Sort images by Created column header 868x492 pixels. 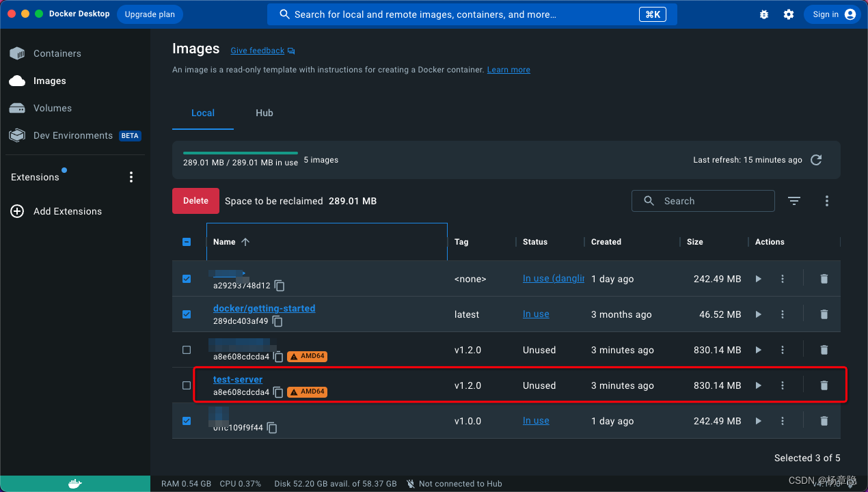click(606, 242)
